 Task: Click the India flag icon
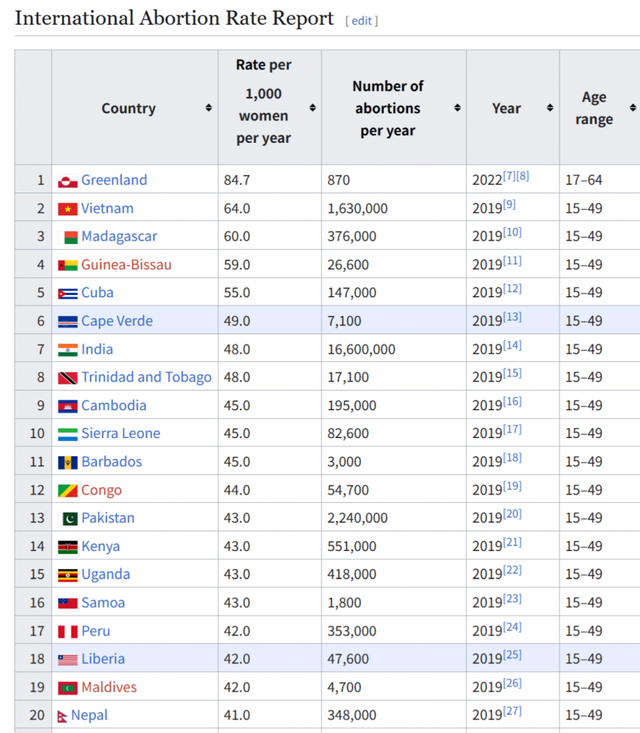[x=68, y=350]
